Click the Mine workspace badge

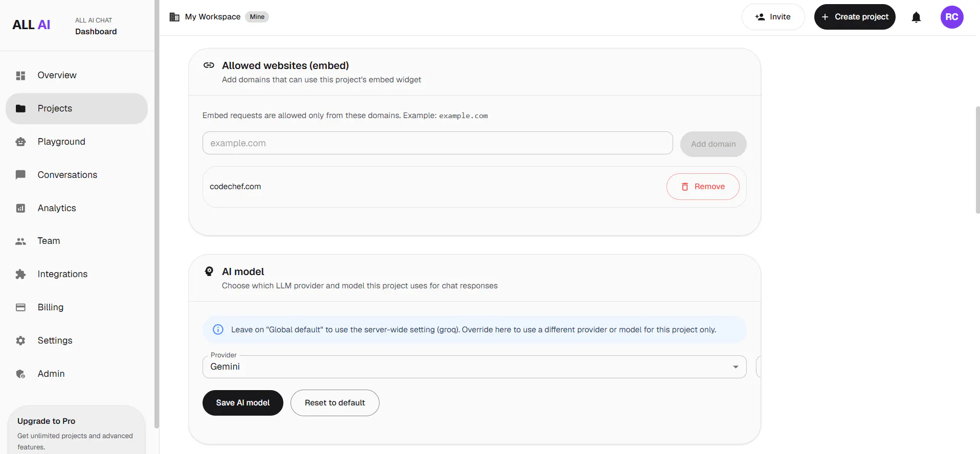[x=257, y=17]
